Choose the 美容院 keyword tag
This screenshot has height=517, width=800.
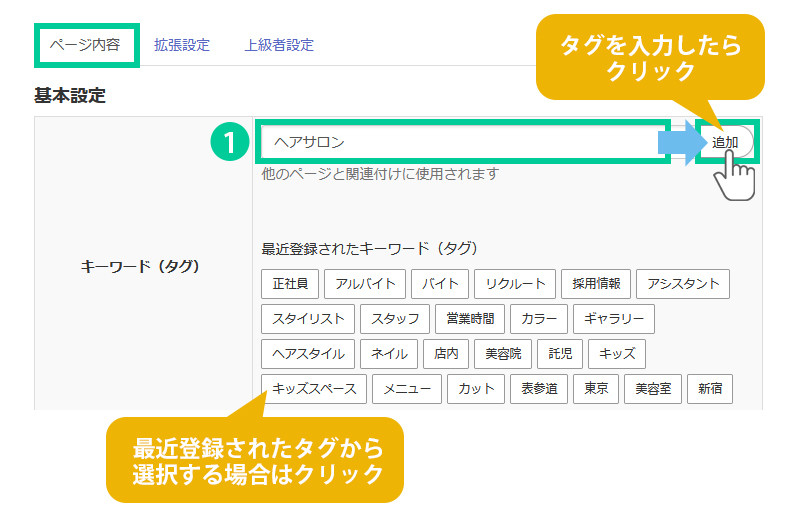[501, 354]
